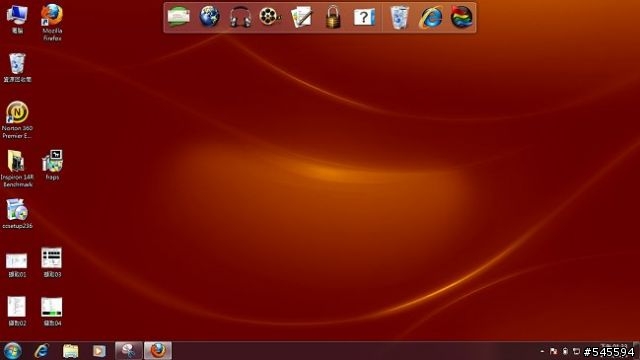Switch to the Snipping Tool taskbar button
640x360 pixels.
[x=129, y=351]
